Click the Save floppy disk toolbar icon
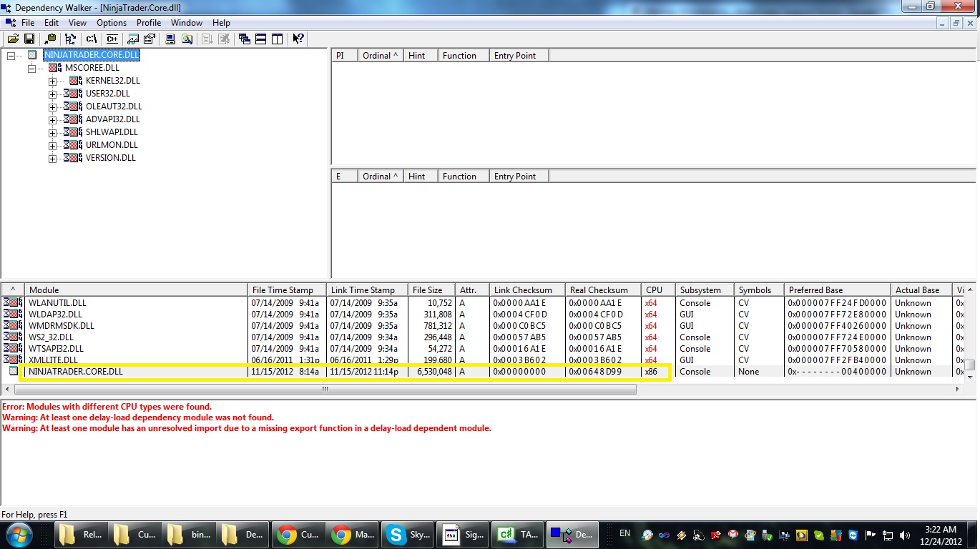Viewport: 980px width, 549px height. tap(29, 39)
